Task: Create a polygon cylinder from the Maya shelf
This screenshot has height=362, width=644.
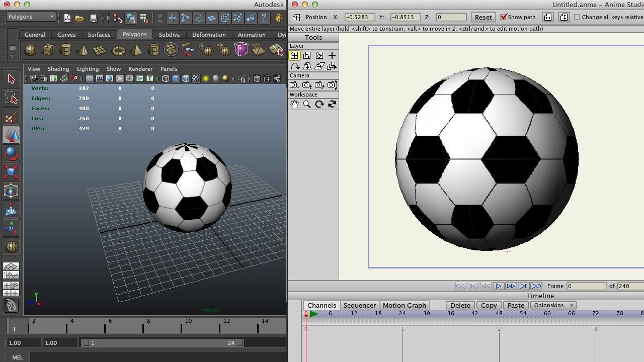Action: 65,50
